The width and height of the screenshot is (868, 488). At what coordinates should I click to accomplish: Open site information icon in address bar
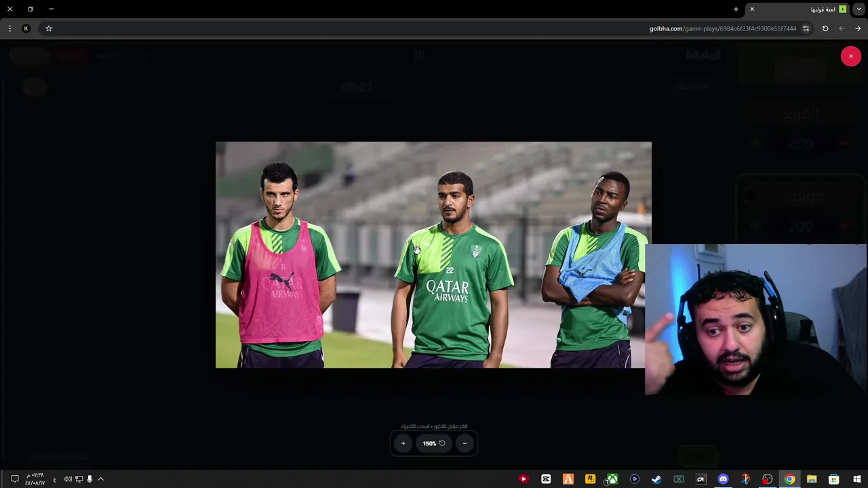[x=806, y=28]
